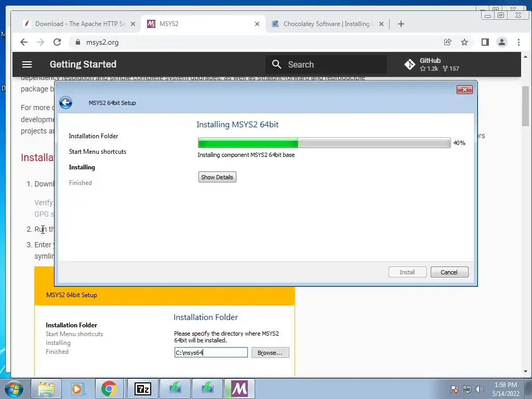Click Show Details in the installer
The image size is (532, 399).
(217, 177)
